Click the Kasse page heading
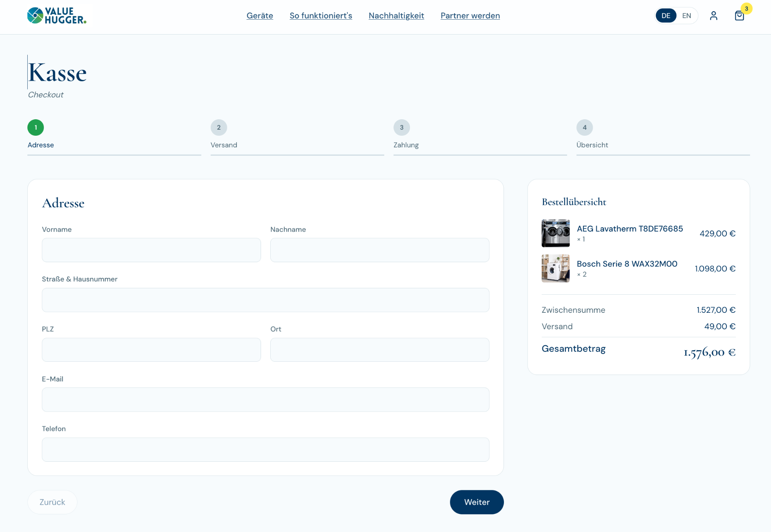Viewport: 771px width, 532px height. coord(57,73)
